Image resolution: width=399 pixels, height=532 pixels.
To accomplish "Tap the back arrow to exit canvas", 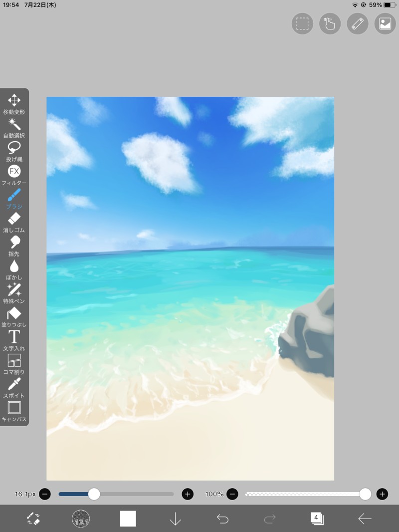I will [x=365, y=519].
